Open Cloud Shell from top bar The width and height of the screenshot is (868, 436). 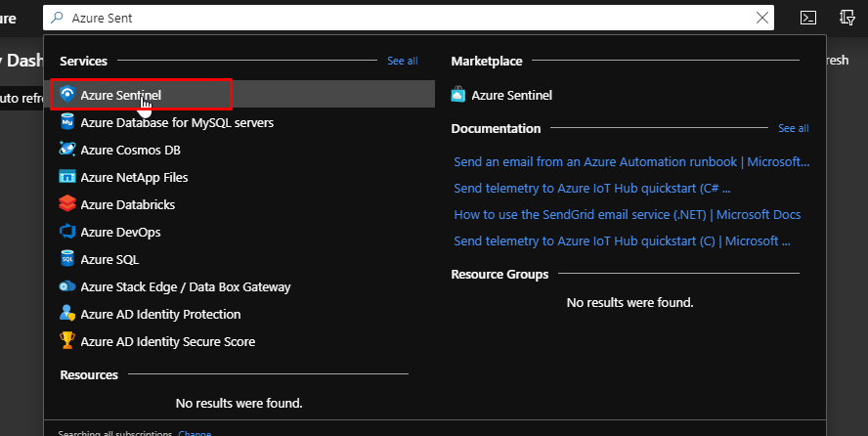click(x=808, y=18)
